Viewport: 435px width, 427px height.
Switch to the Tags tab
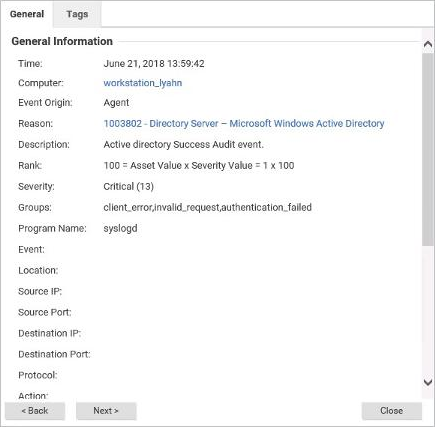[x=77, y=14]
